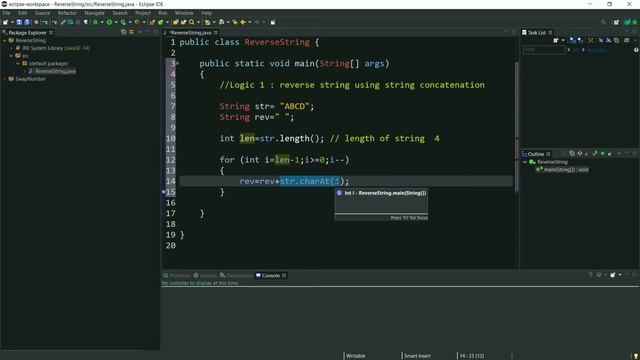Expand the JRE System Library node
The width and height of the screenshot is (640, 360).
(x=11, y=48)
